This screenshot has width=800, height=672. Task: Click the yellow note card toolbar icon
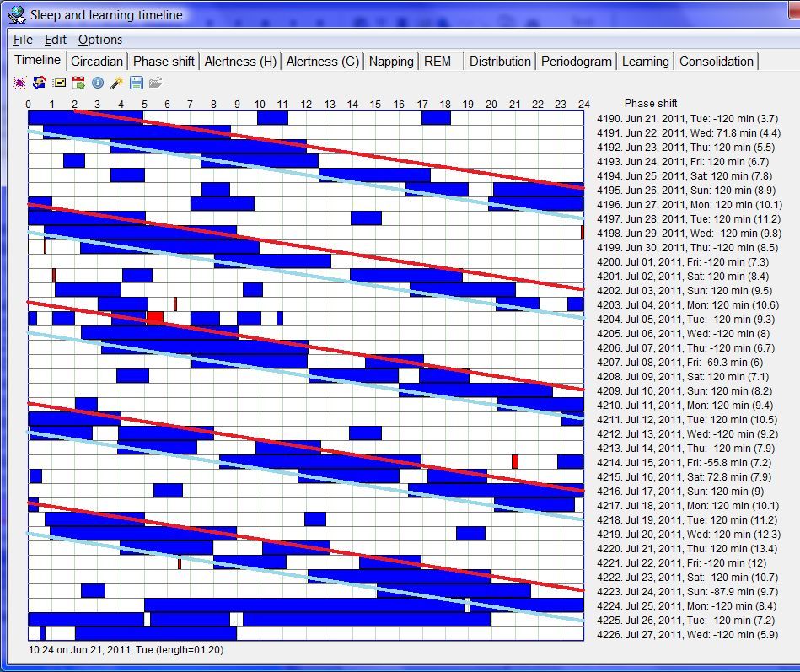tap(59, 83)
